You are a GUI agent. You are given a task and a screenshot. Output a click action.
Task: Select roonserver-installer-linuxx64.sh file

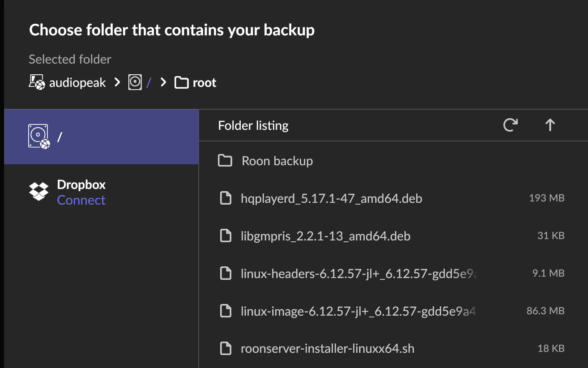(x=327, y=348)
